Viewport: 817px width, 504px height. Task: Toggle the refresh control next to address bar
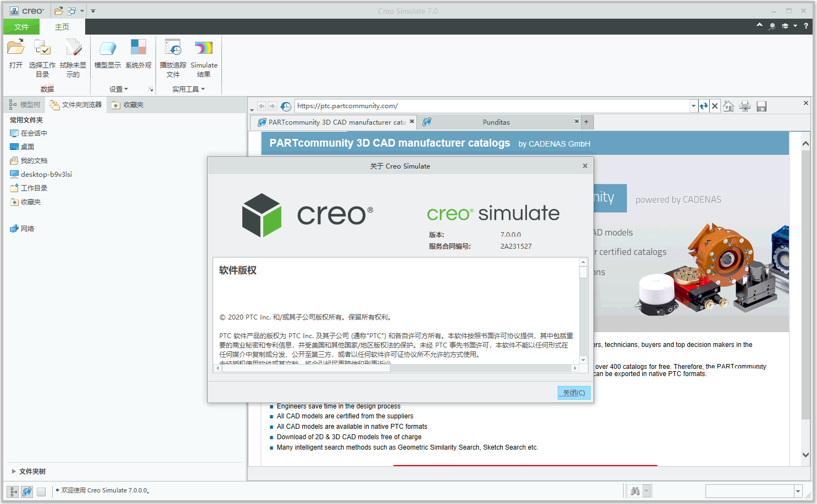coord(704,105)
